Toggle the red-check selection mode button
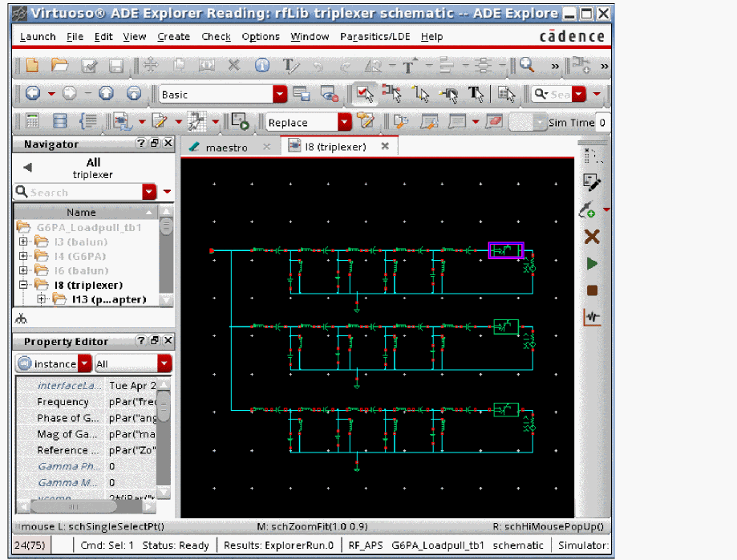Screen dimensions: 737x560 (365, 95)
